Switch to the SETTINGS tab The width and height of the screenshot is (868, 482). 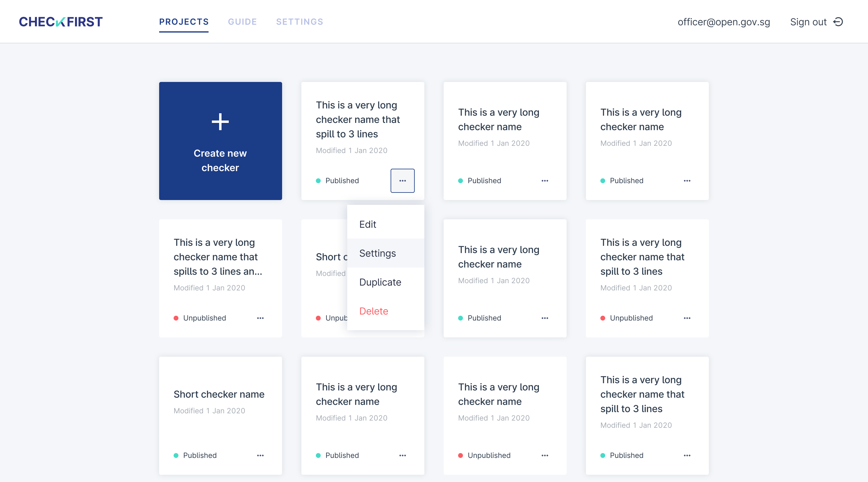tap(300, 22)
